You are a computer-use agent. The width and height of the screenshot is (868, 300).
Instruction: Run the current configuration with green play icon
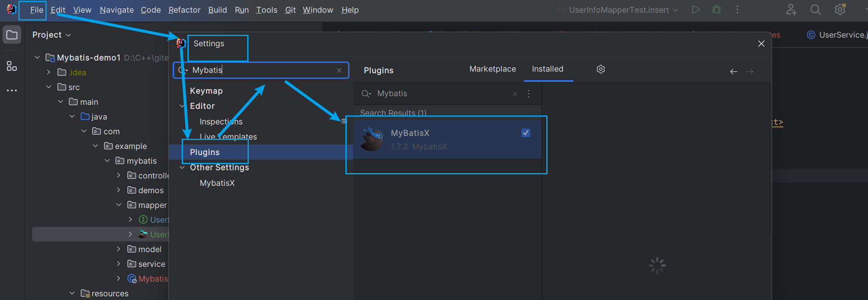pos(695,9)
